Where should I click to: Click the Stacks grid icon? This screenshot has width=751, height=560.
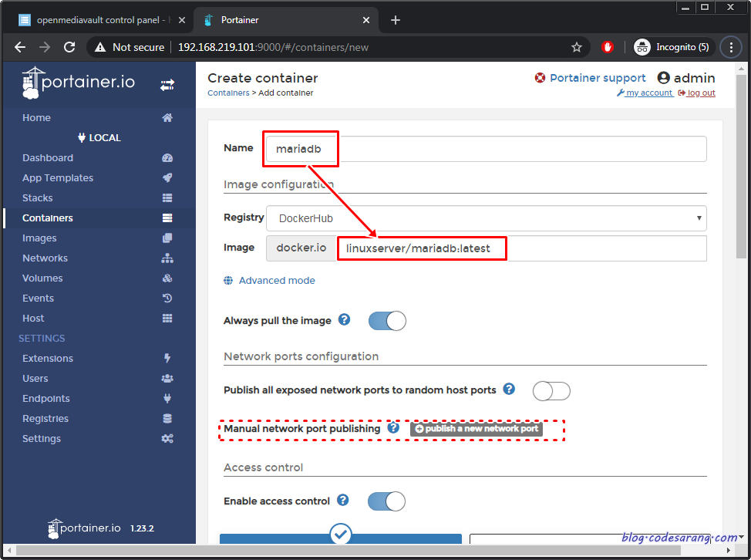167,197
